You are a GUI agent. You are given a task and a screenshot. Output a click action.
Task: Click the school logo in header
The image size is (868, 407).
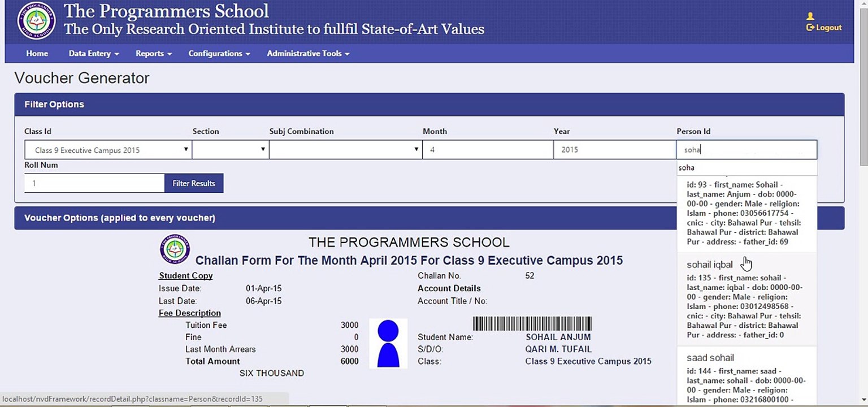(x=36, y=21)
